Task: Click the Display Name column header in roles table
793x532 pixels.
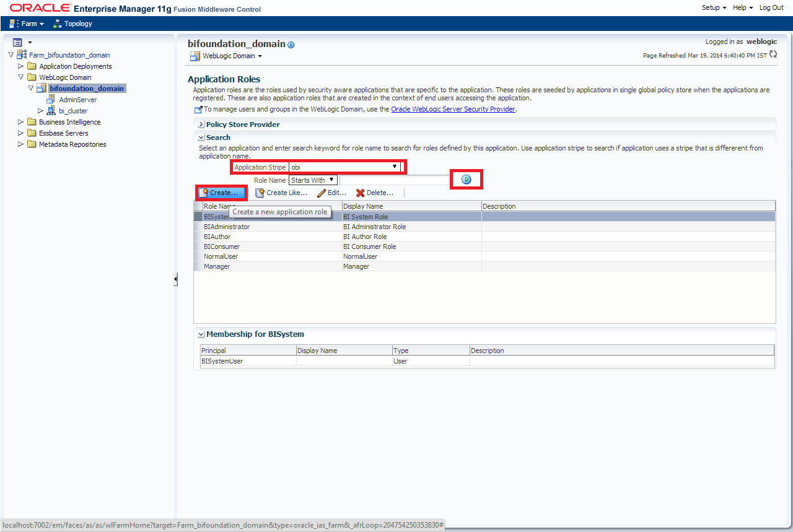Action: tap(411, 206)
